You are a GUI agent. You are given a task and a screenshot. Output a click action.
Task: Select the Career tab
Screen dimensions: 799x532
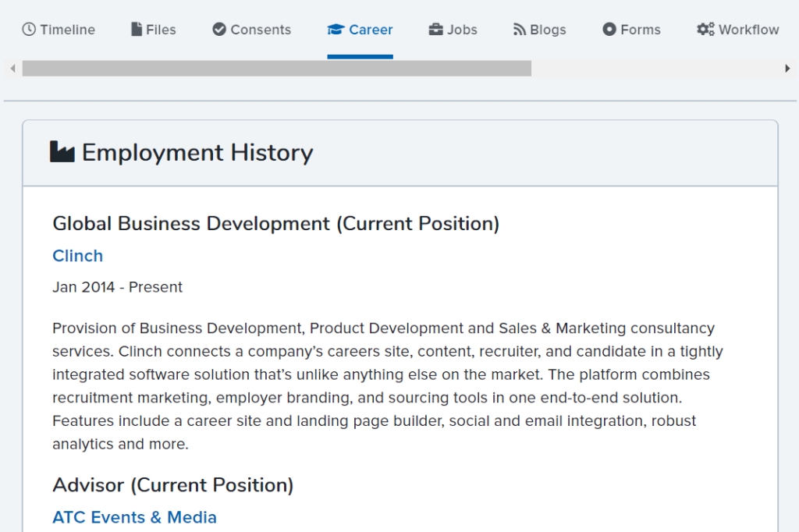tap(360, 30)
